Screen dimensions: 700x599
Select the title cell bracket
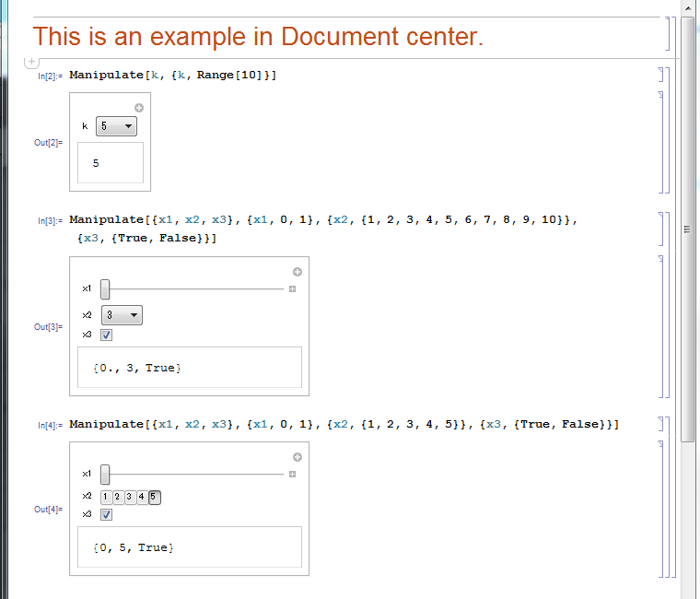pos(667,33)
